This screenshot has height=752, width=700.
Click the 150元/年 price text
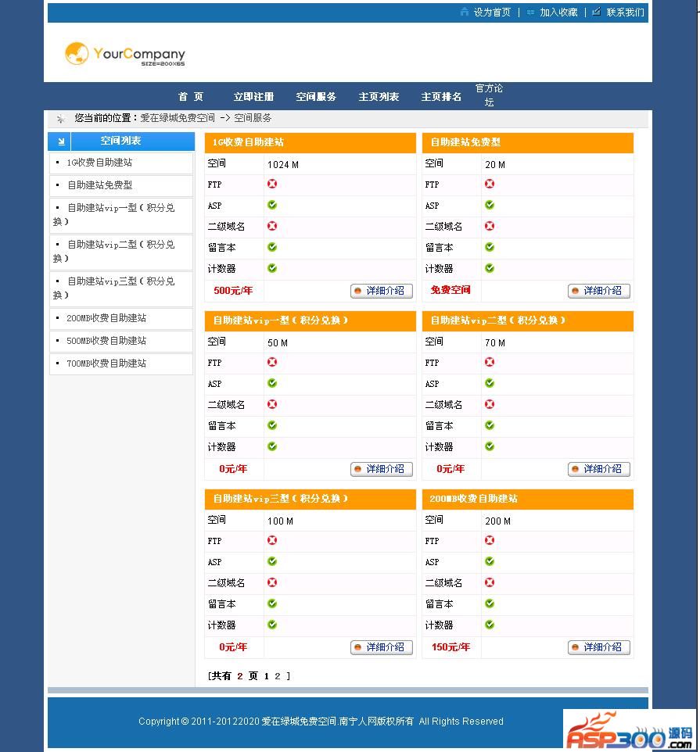pyautogui.click(x=451, y=647)
